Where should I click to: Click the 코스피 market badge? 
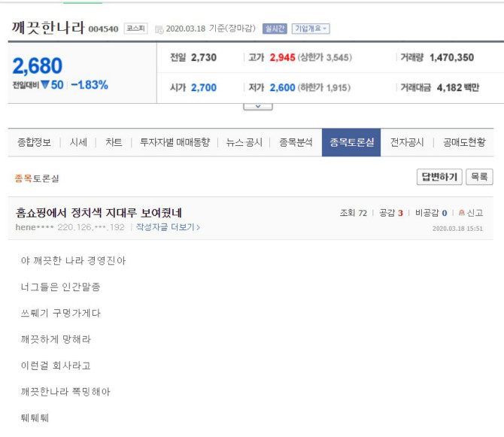pos(135,29)
